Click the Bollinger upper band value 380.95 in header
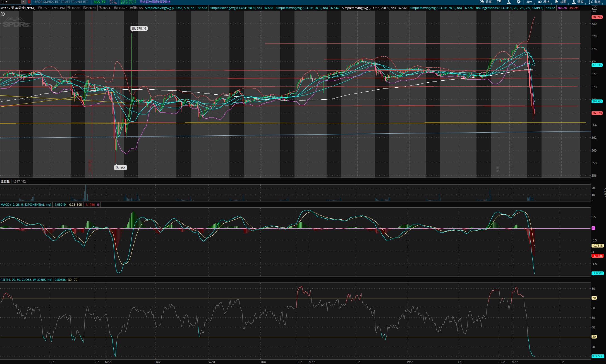This screenshot has width=606, height=364. pos(574,8)
